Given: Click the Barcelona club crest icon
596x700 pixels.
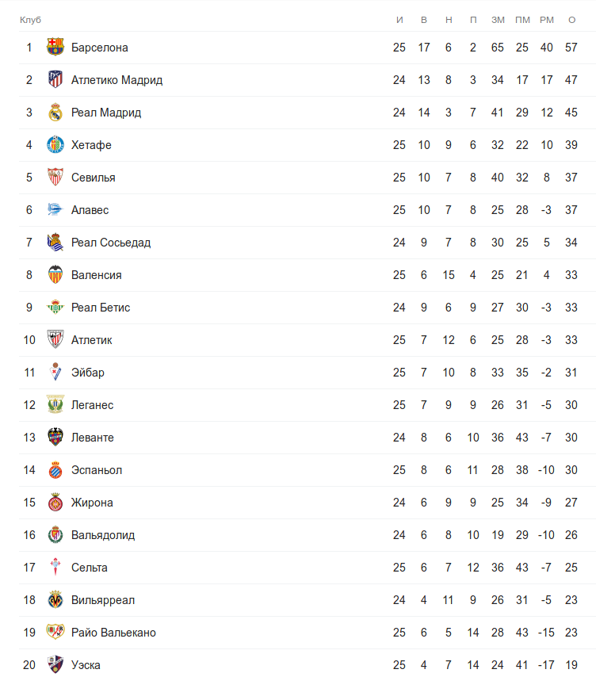Looking at the screenshot, I should [x=55, y=48].
